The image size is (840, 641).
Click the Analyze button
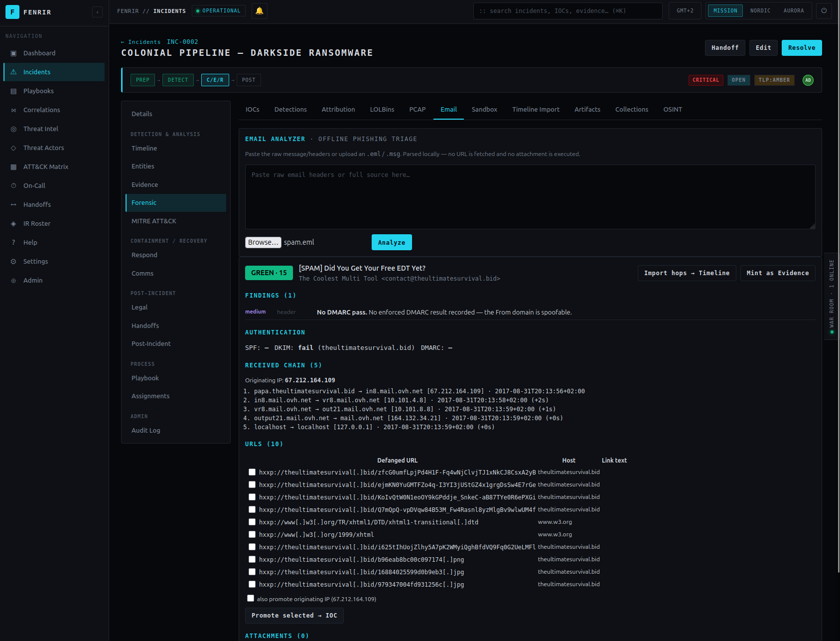click(x=392, y=242)
